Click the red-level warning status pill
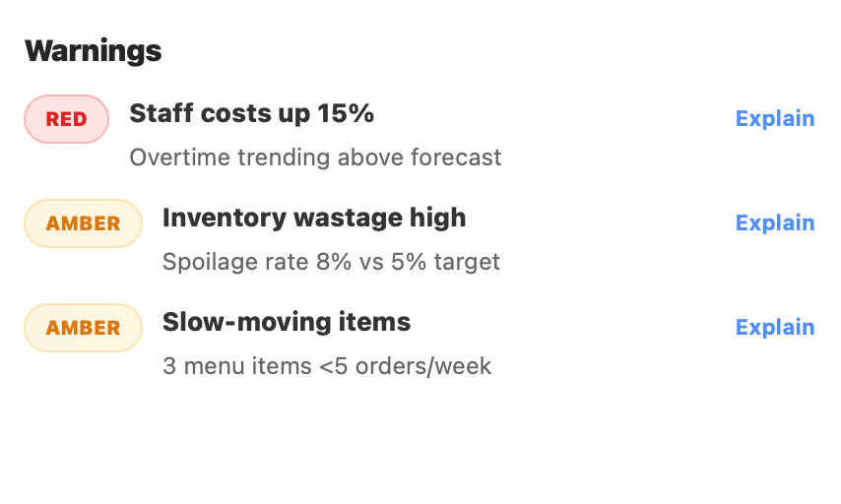 point(66,119)
